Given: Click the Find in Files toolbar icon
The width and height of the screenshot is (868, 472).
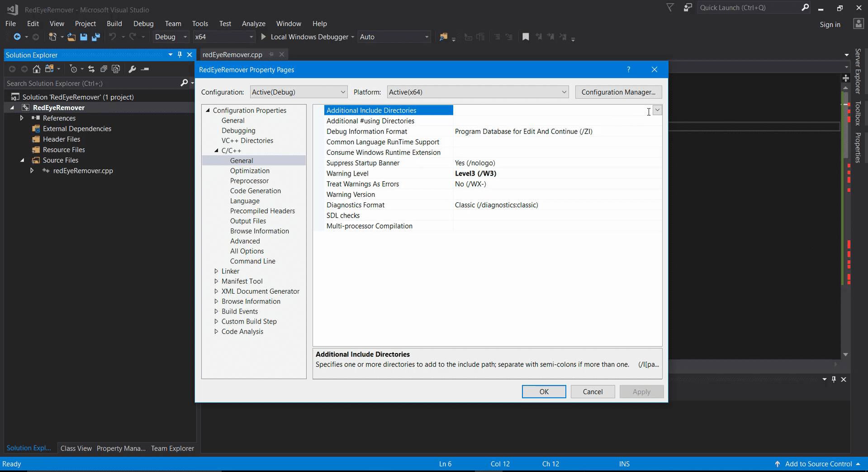Looking at the screenshot, I should coord(443,37).
